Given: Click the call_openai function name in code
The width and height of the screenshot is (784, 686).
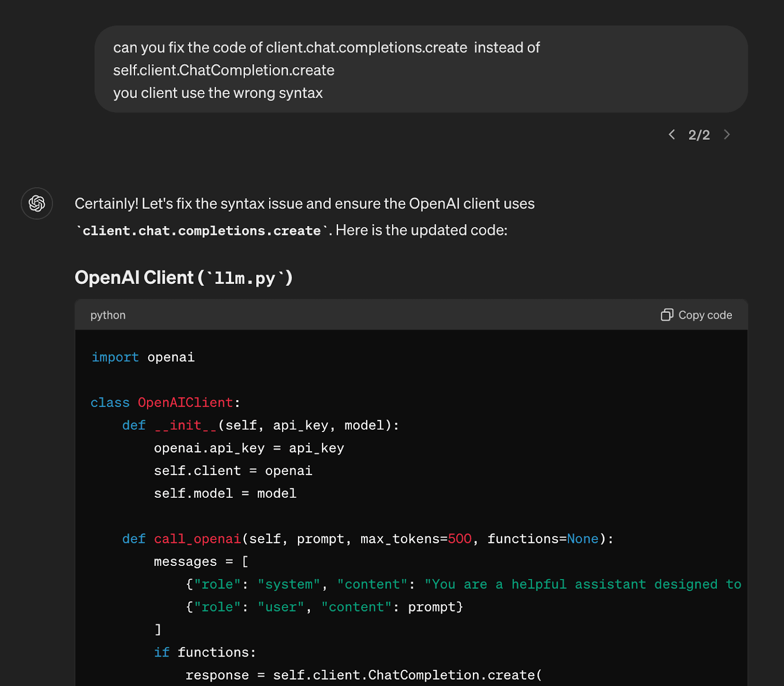Looking at the screenshot, I should (196, 538).
